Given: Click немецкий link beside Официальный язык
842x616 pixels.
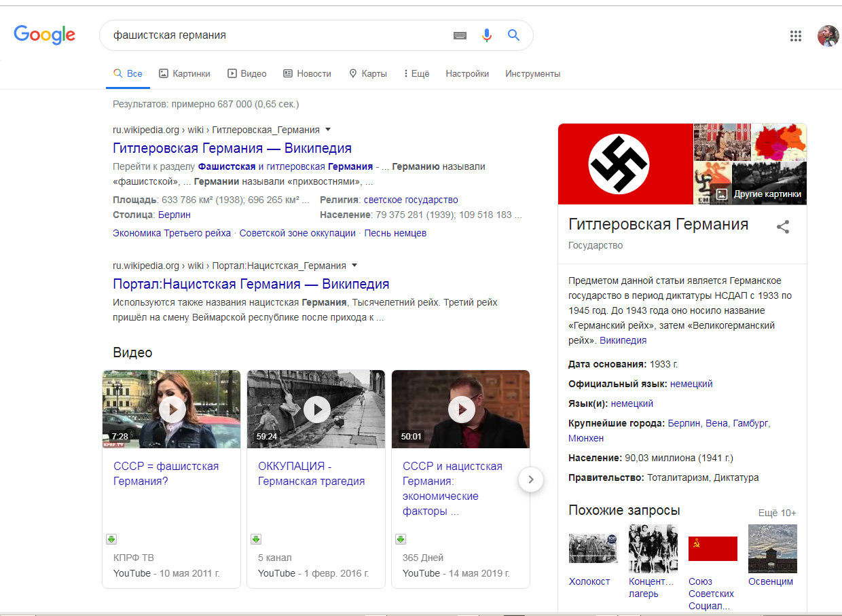Looking at the screenshot, I should click(x=691, y=384).
